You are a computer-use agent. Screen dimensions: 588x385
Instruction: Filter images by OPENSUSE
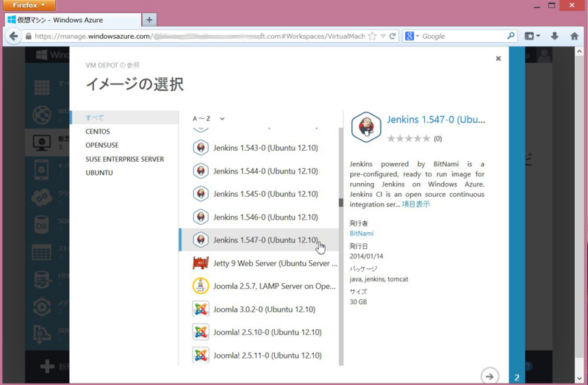coord(102,145)
